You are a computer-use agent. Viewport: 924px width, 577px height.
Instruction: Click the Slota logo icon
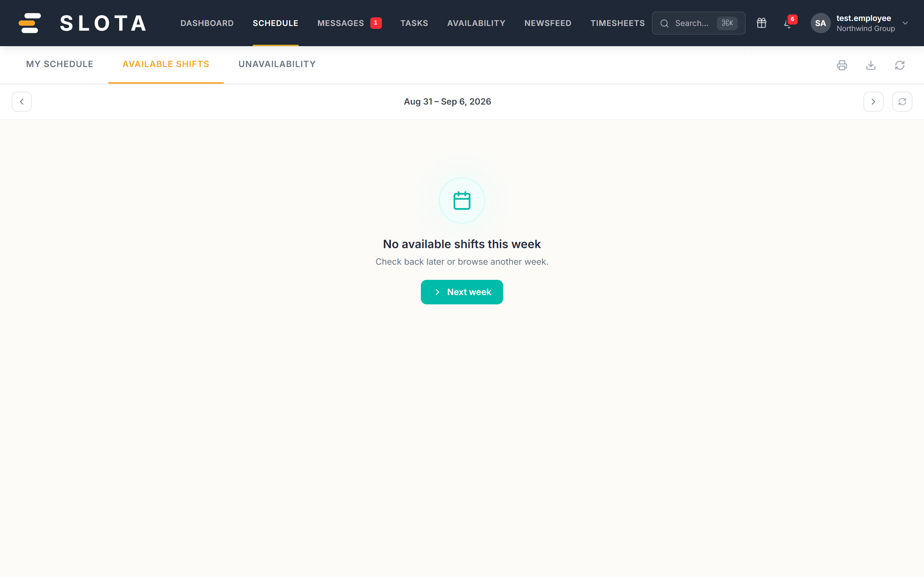click(30, 23)
